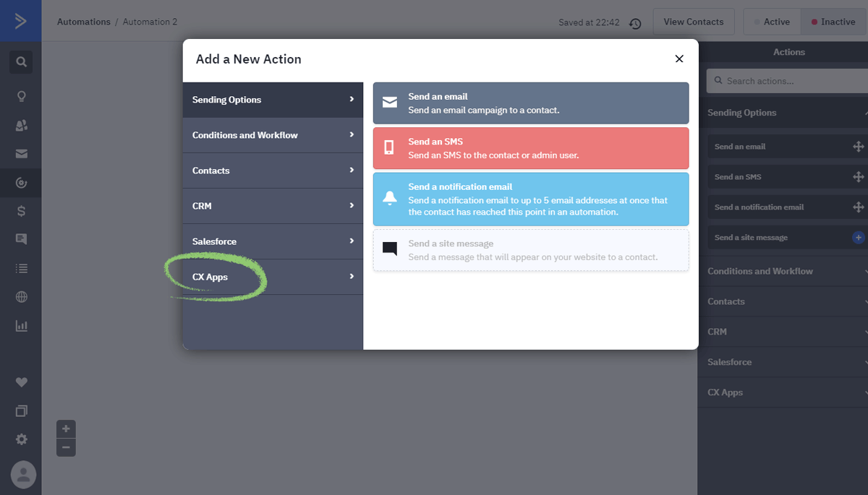Viewport: 868px width, 495px height.
Task: Select Contacts category in dialog
Action: (273, 171)
